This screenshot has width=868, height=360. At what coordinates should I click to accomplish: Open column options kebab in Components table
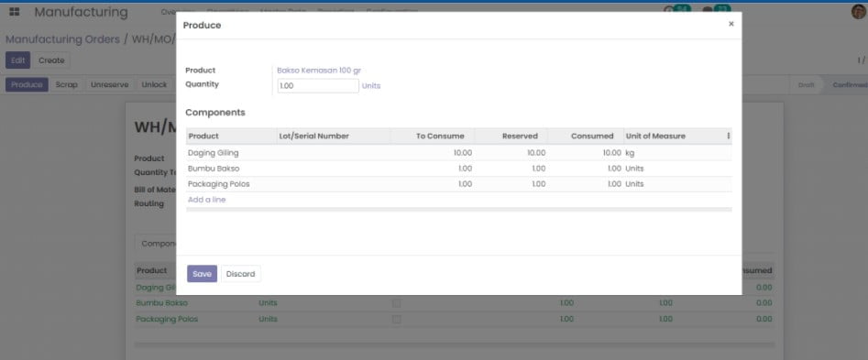(728, 136)
